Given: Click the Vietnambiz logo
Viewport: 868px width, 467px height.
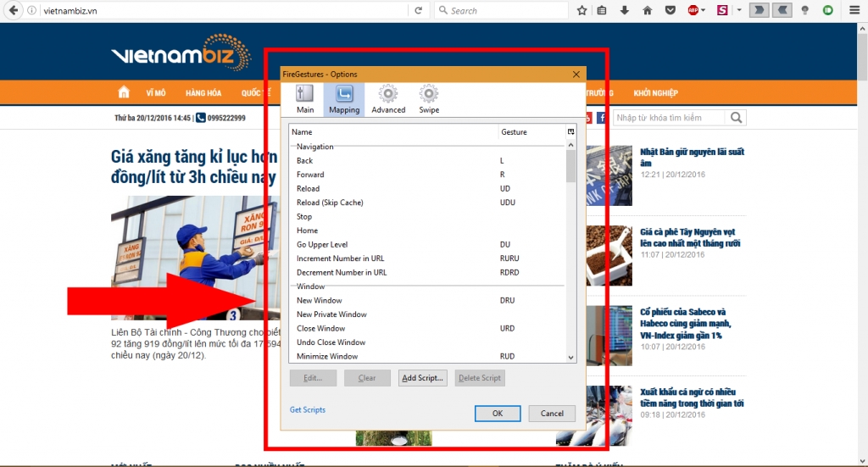Looking at the screenshot, I should pos(181,53).
